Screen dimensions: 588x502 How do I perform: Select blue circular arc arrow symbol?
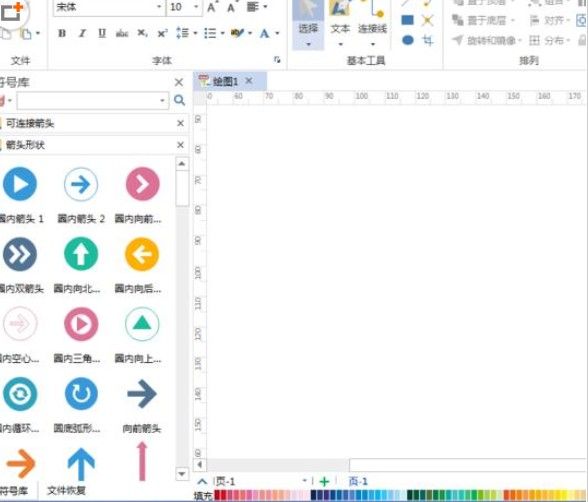(81, 394)
